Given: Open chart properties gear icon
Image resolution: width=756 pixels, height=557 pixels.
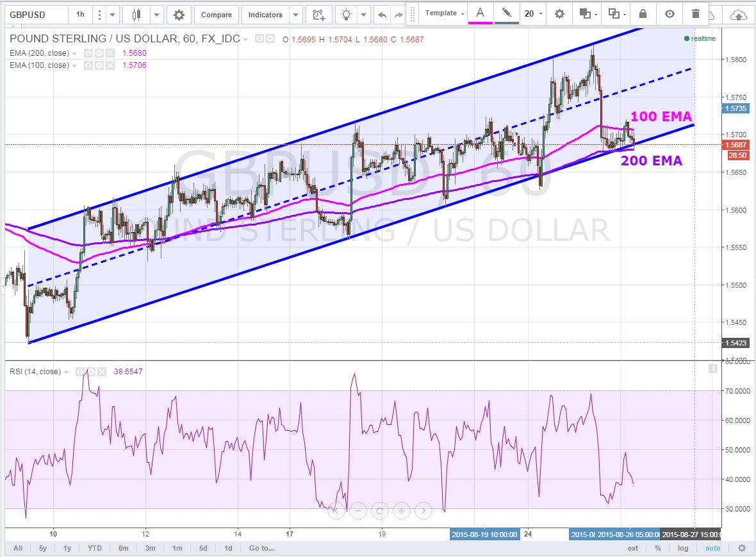Looking at the screenshot, I should [179, 14].
